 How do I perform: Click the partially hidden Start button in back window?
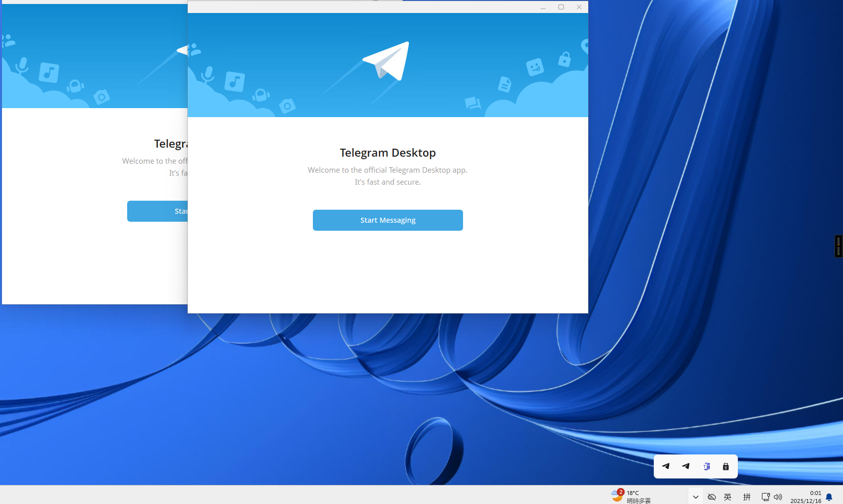point(157,211)
